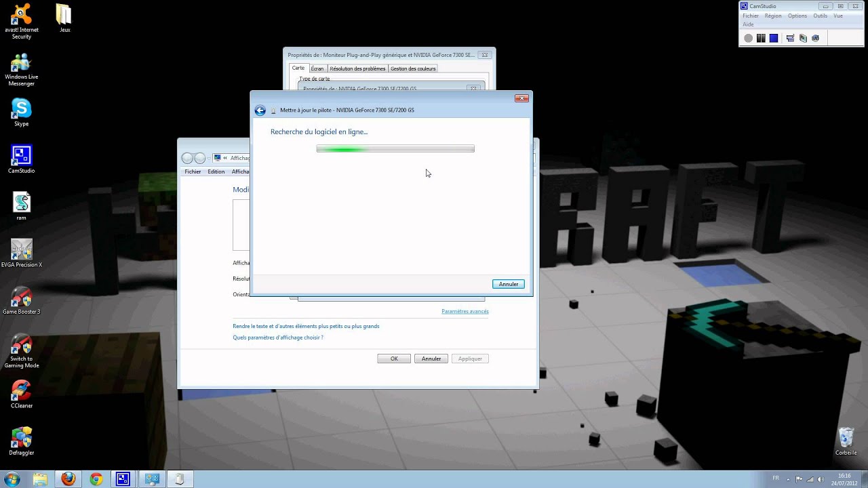Select the EVGA Precision X desktop icon
Viewport: 868px width, 488px height.
(22, 253)
